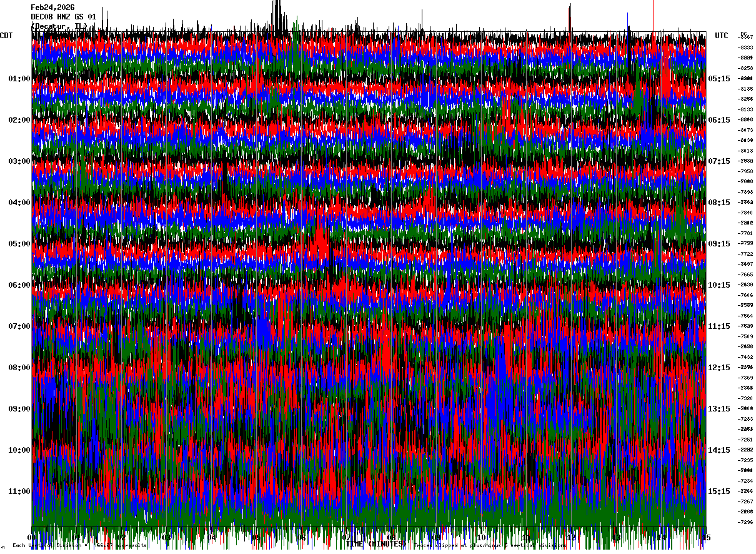This screenshot has width=756, height=554.
Task: Click the DC offset value -7296
Action: tap(746, 522)
